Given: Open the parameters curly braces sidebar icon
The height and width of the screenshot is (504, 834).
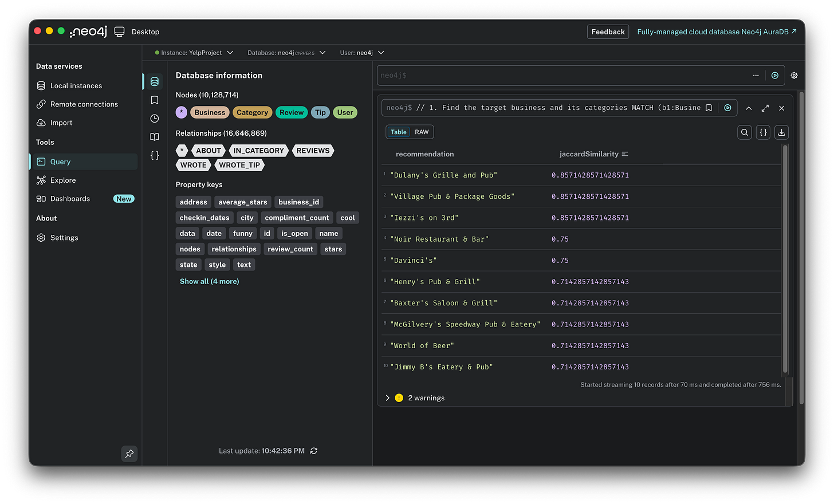Looking at the screenshot, I should pyautogui.click(x=155, y=155).
